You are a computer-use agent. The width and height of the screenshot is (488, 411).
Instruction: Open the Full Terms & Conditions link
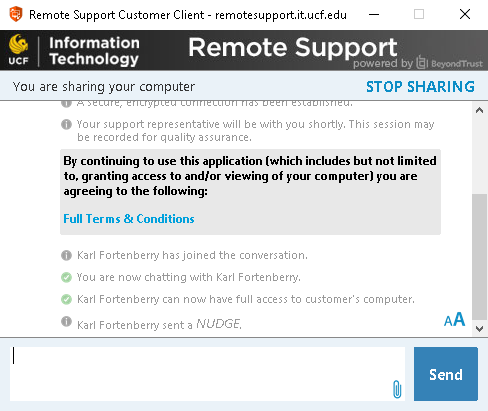click(x=129, y=219)
